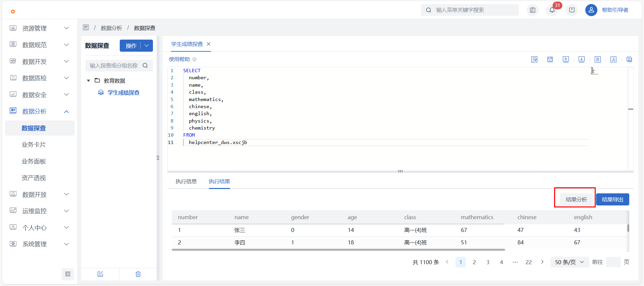Save the query with the floppy-disk icon
This screenshot has width=644, height=286.
pos(550,59)
